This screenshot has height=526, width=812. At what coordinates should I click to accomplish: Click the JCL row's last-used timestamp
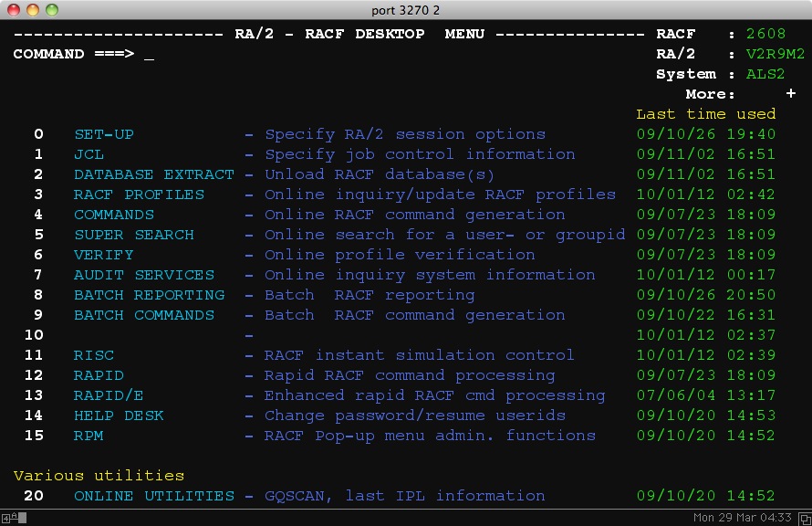[706, 154]
